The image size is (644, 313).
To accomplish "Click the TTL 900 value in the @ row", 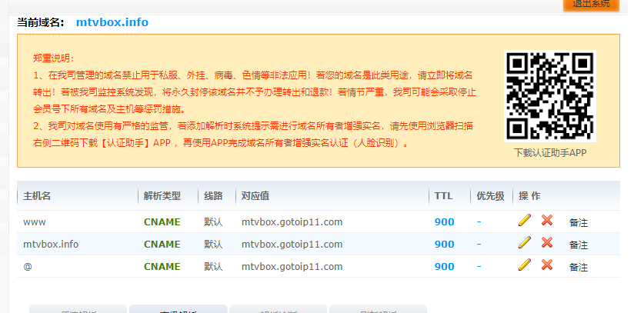I will pyautogui.click(x=444, y=267).
